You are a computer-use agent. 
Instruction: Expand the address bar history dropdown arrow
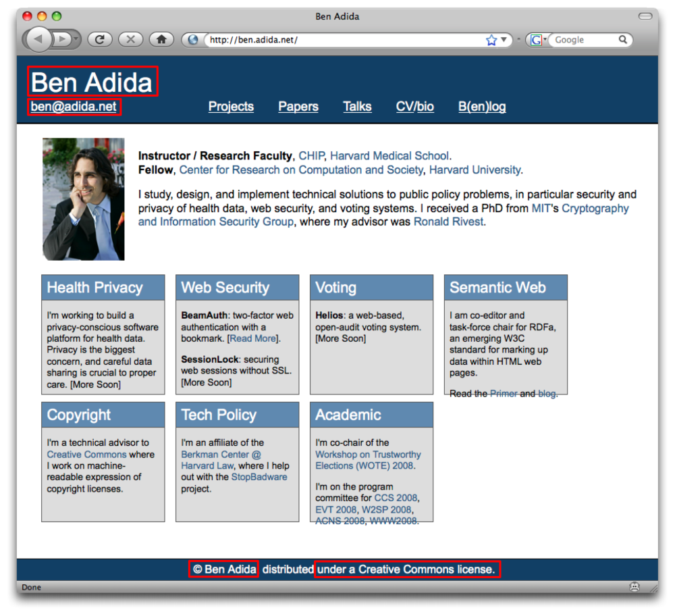pos(504,40)
